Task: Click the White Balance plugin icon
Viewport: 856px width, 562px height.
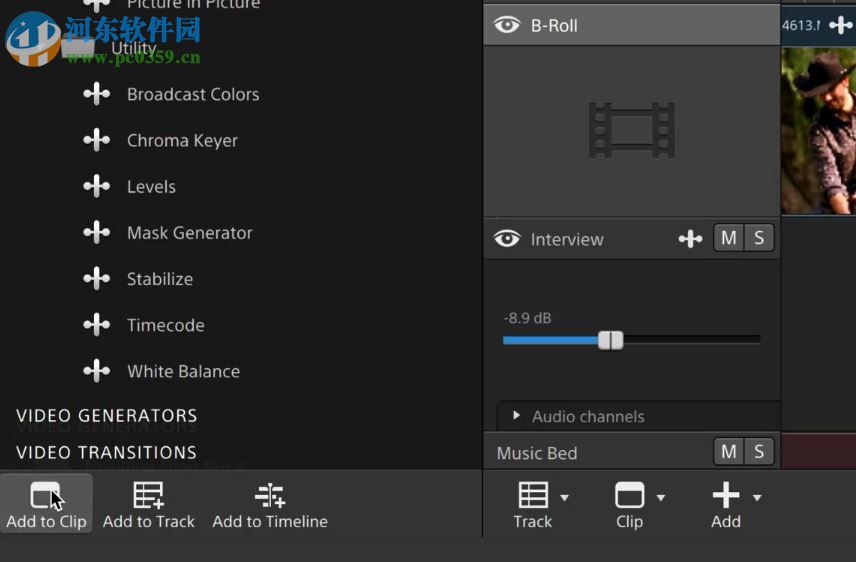Action: [x=97, y=371]
